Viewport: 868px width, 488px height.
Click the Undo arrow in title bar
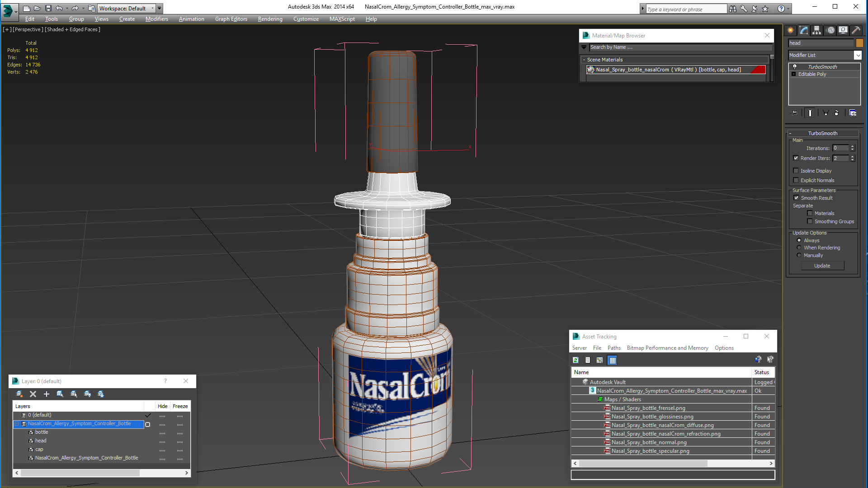pyautogui.click(x=59, y=8)
